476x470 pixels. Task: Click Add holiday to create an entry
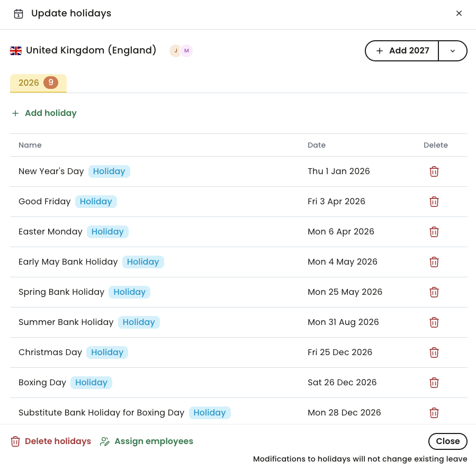pos(44,113)
